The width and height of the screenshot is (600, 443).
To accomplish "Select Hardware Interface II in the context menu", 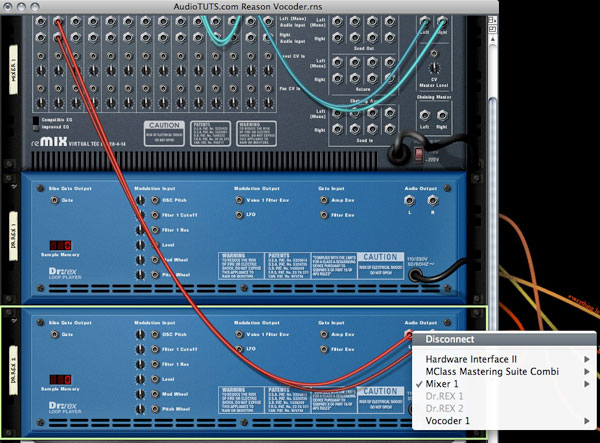I will click(x=504, y=359).
